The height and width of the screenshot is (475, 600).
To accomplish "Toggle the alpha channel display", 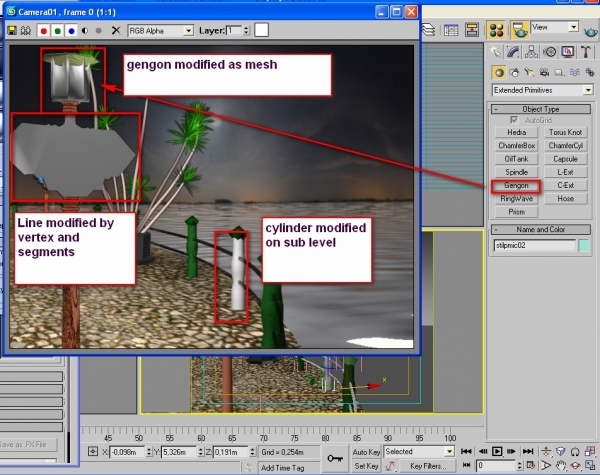I will click(85, 31).
